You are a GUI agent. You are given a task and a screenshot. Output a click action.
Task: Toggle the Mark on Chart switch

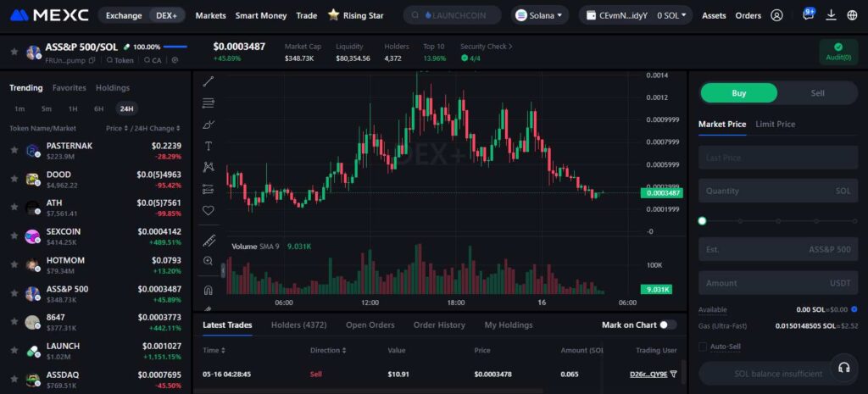point(668,325)
